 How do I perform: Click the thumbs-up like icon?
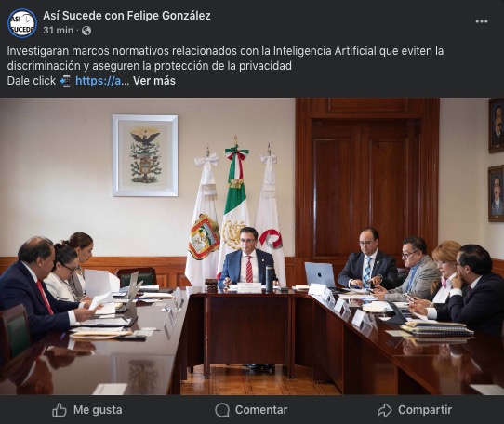pos(60,410)
